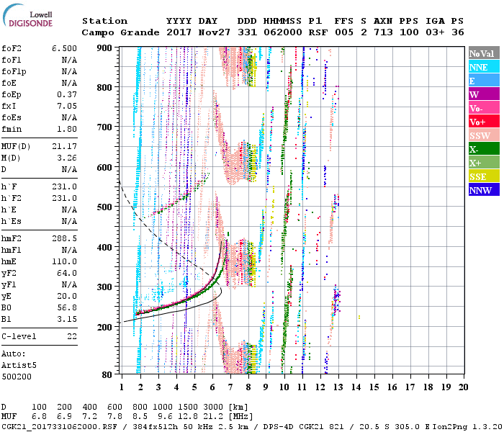Pick the W purple legend entry
The height and width of the screenshot is (432, 504).
click(x=482, y=94)
